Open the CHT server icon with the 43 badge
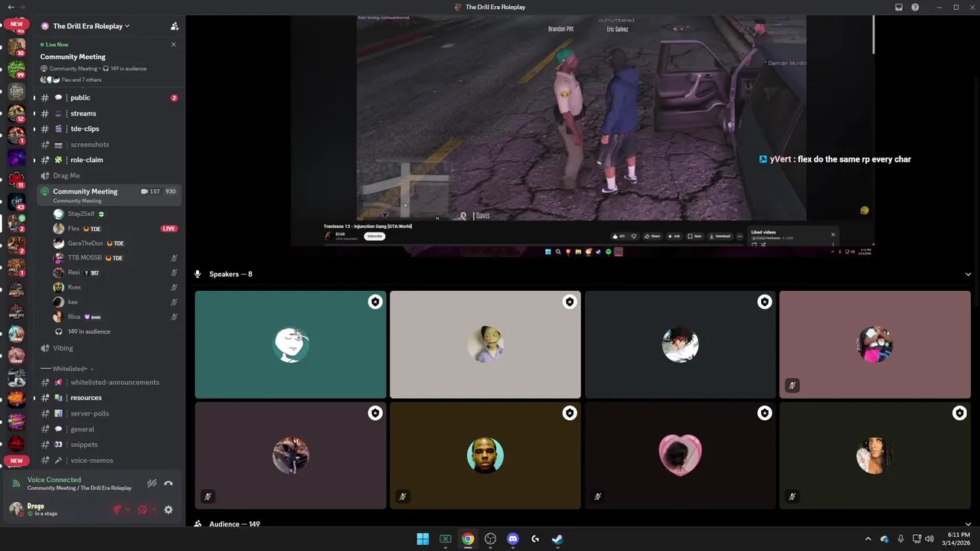980x551 pixels. pyautogui.click(x=17, y=201)
